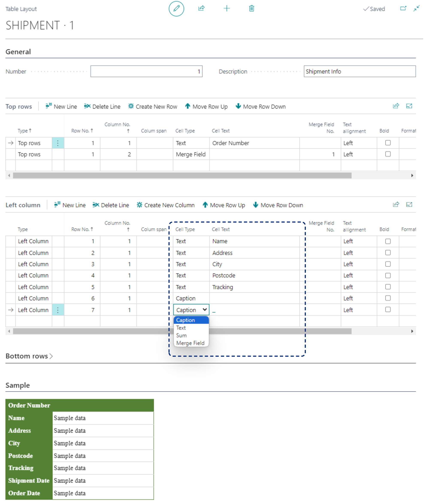Click Move Row Down in Left column
The height and width of the screenshot is (504, 429).
click(278, 205)
